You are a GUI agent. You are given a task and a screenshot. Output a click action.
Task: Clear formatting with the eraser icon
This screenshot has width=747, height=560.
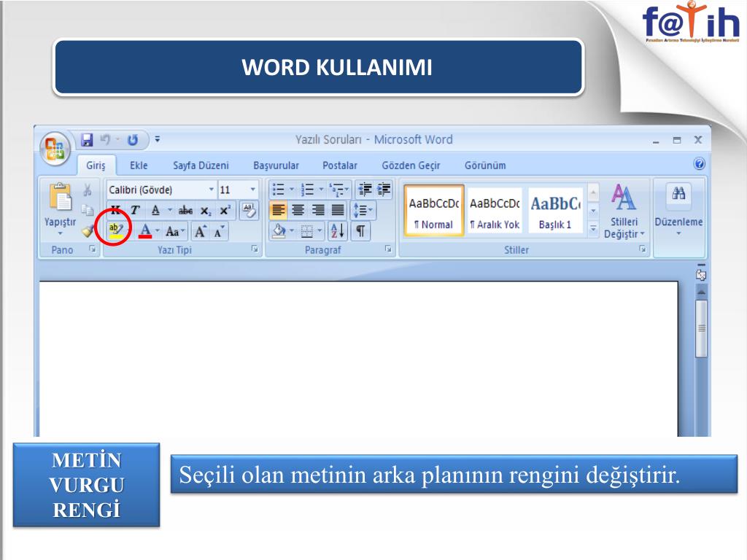249,210
